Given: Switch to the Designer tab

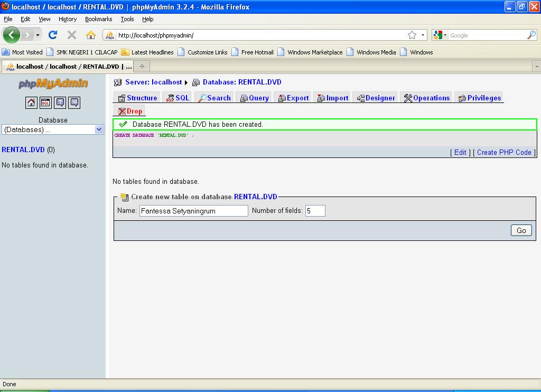Looking at the screenshot, I should point(376,98).
